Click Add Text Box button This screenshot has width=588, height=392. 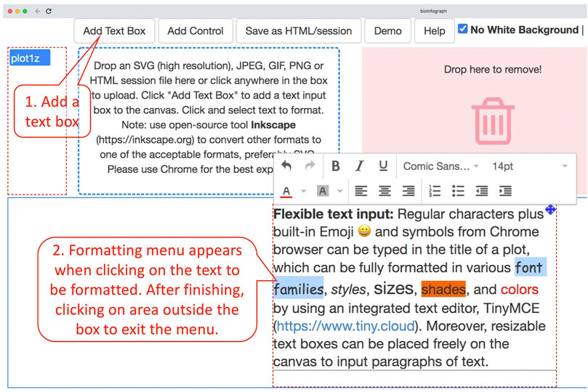coord(114,30)
